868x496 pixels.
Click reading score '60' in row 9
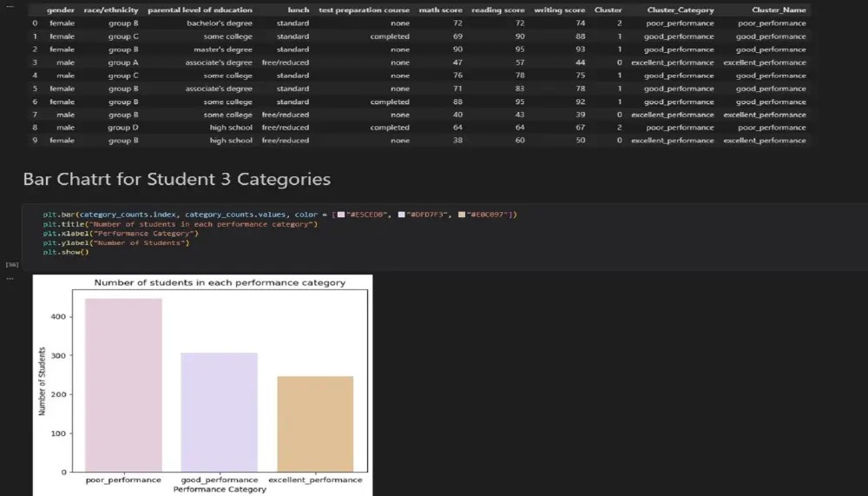[520, 141]
